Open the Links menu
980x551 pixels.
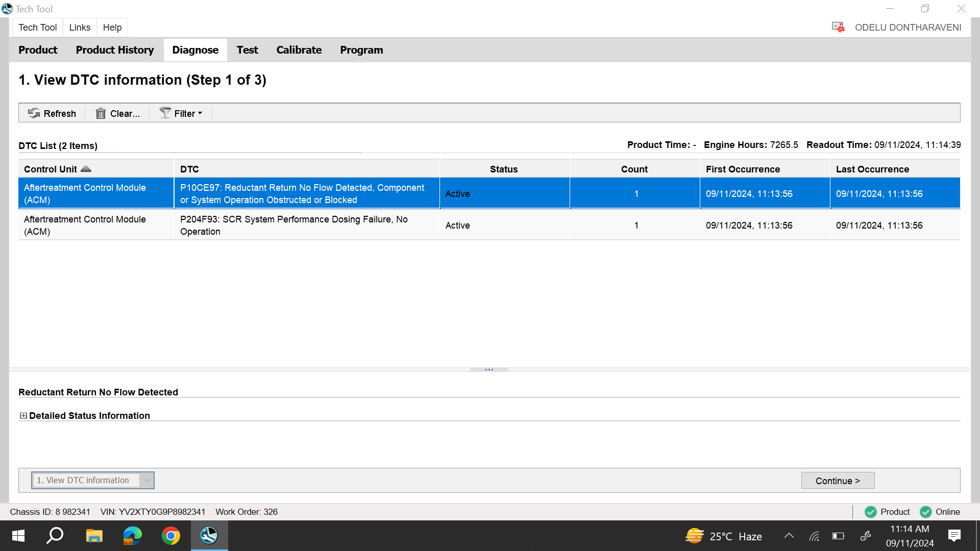point(80,28)
